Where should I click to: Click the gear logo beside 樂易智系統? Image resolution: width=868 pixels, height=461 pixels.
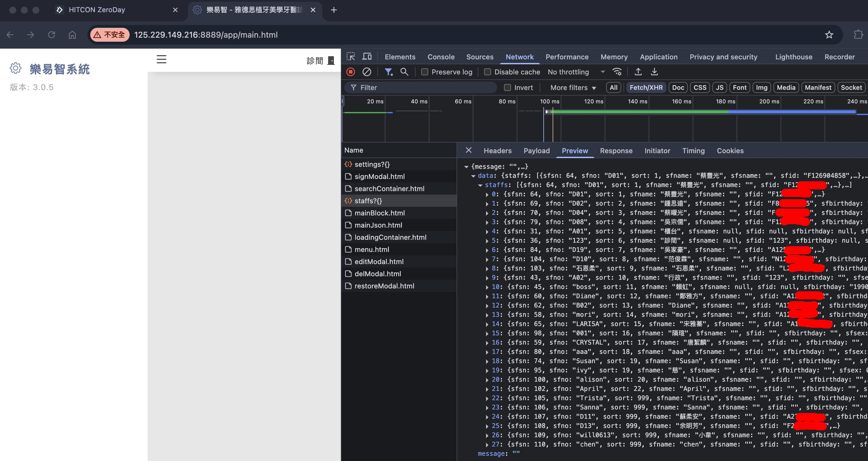pos(16,68)
